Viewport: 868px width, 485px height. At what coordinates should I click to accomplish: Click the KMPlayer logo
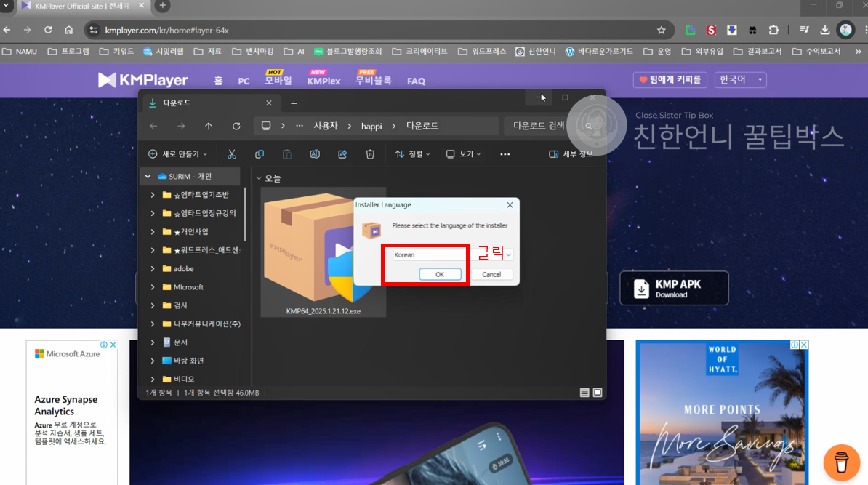[x=142, y=80]
